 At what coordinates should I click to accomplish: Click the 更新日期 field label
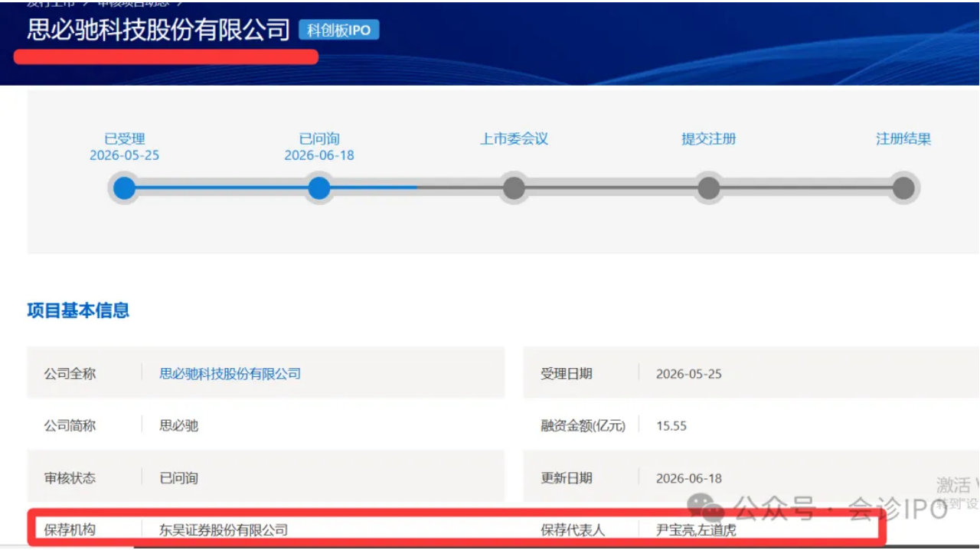[x=566, y=478]
